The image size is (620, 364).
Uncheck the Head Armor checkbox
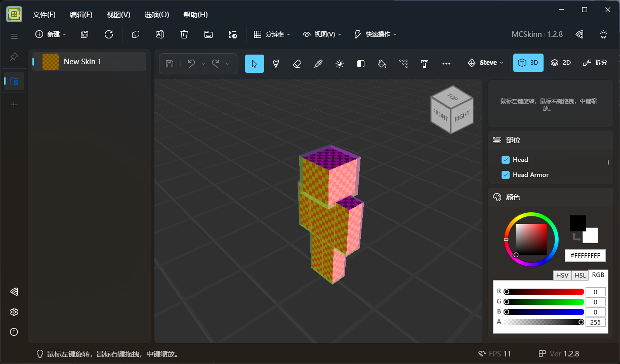(505, 175)
